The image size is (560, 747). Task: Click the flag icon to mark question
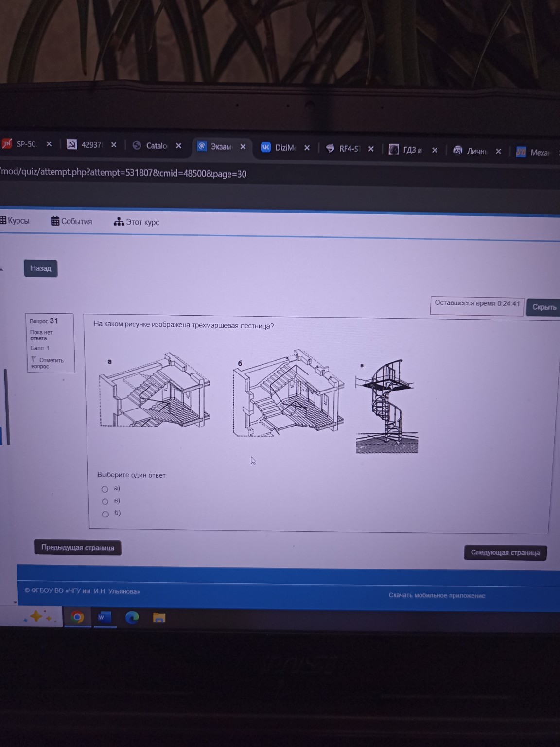(x=34, y=359)
